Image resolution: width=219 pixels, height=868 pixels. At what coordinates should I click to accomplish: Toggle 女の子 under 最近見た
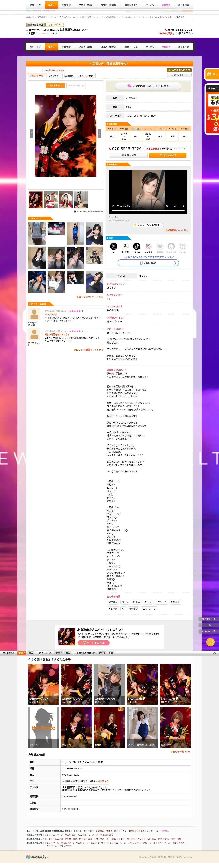[x=22, y=653]
